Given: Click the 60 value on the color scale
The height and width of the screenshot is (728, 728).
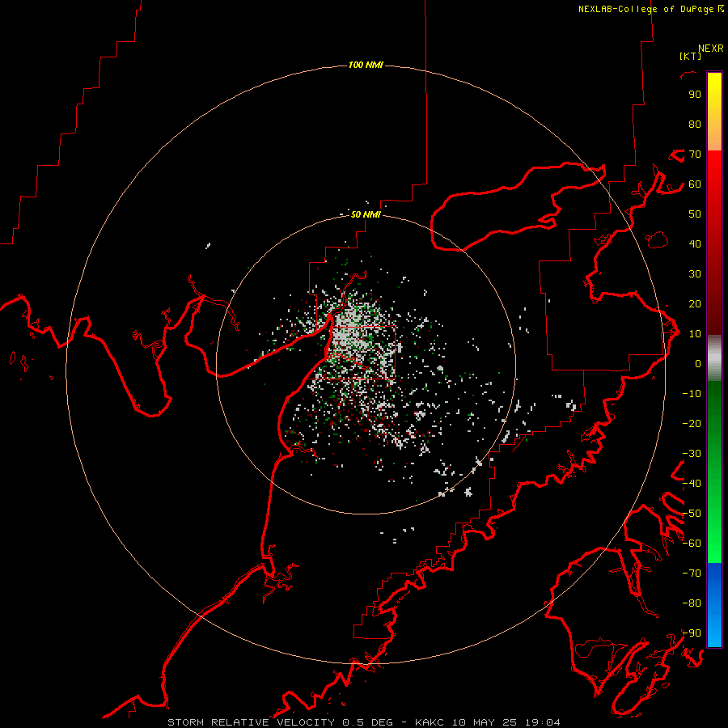Looking at the screenshot, I should 695,184.
